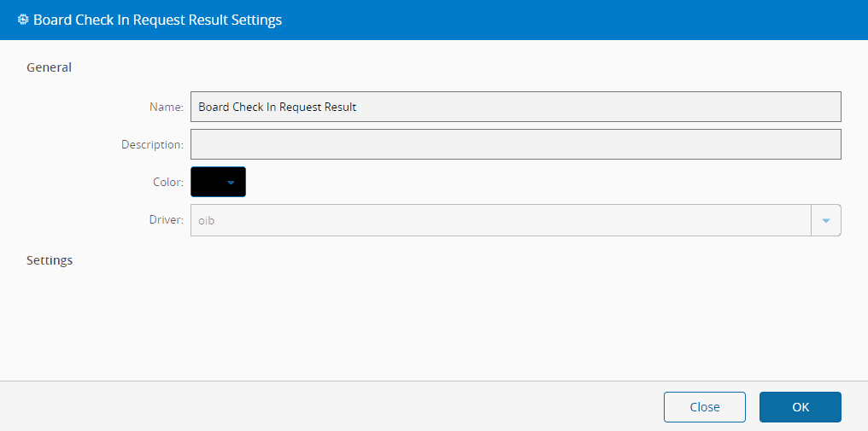The height and width of the screenshot is (431, 868).
Task: Focus the Name input field
Action: coord(515,107)
